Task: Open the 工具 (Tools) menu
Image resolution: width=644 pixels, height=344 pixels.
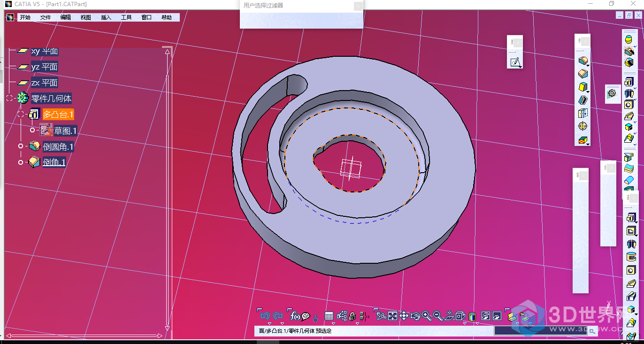Action: 126,17
